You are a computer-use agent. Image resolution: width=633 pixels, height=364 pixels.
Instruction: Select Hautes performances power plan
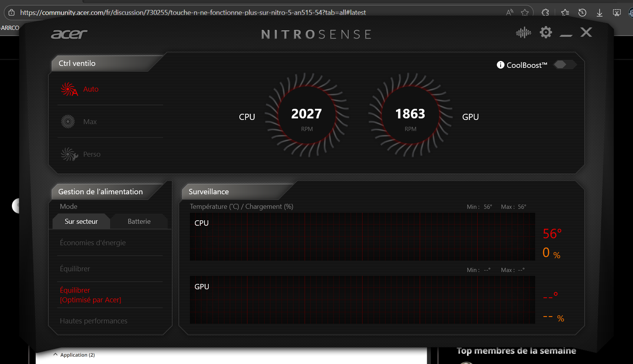point(94,321)
